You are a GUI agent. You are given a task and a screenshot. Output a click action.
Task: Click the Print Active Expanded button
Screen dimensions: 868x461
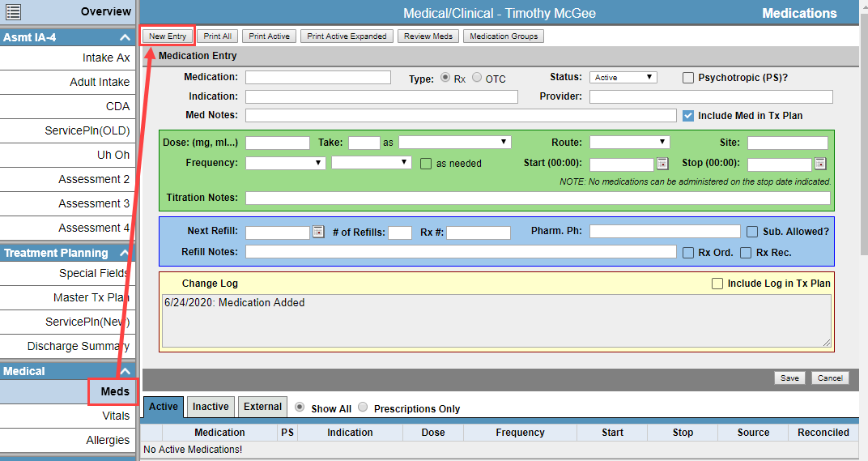click(347, 36)
